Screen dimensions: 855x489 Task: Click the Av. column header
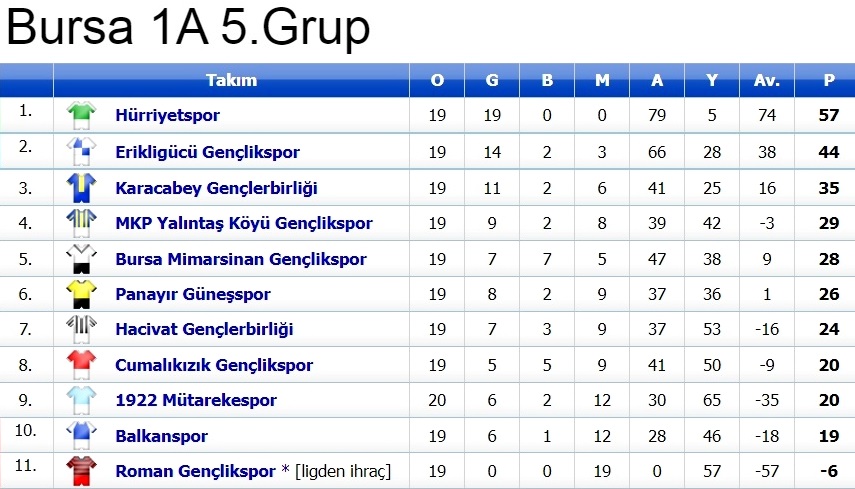[x=767, y=80]
